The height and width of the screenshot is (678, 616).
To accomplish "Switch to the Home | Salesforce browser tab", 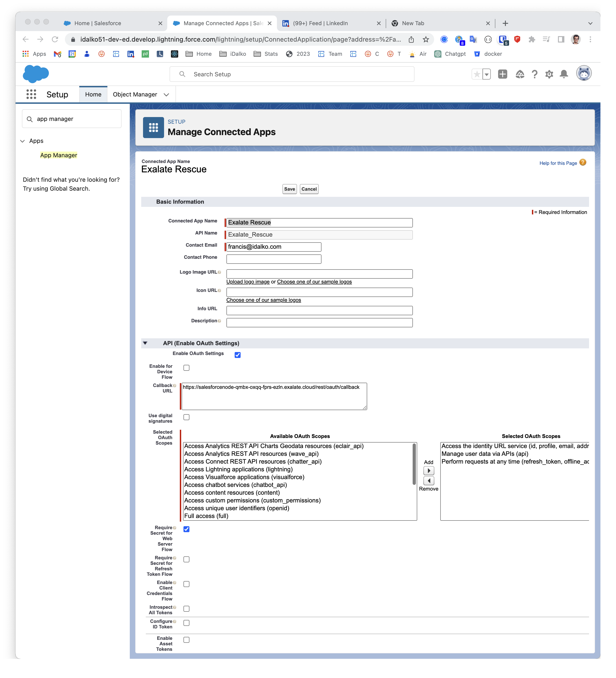I will click(x=98, y=23).
